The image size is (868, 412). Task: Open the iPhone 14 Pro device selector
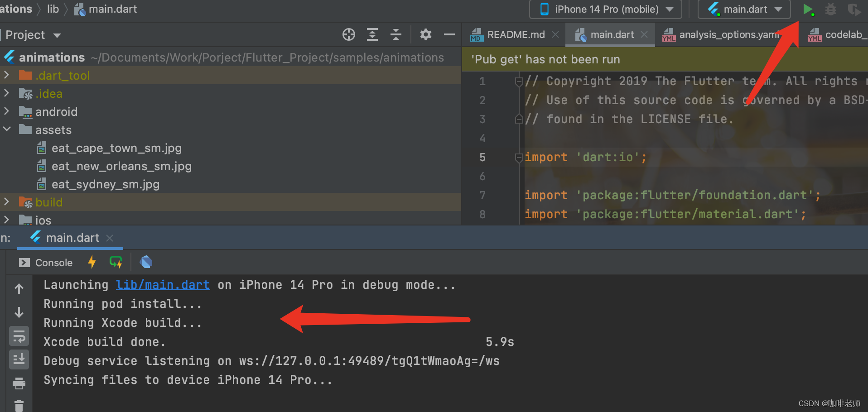tap(606, 9)
